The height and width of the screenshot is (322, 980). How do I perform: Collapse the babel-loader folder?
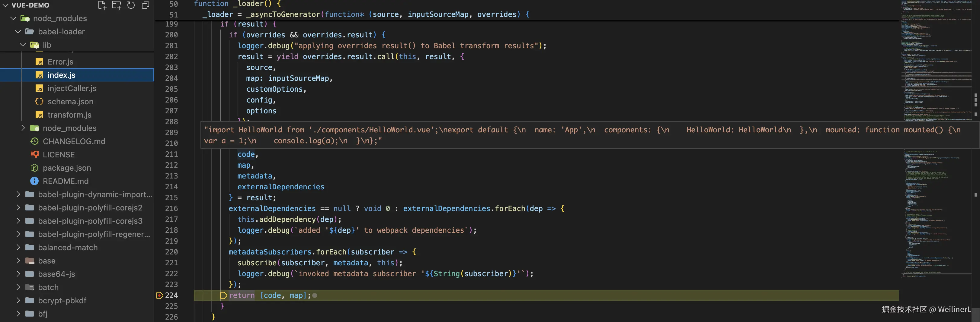[18, 32]
